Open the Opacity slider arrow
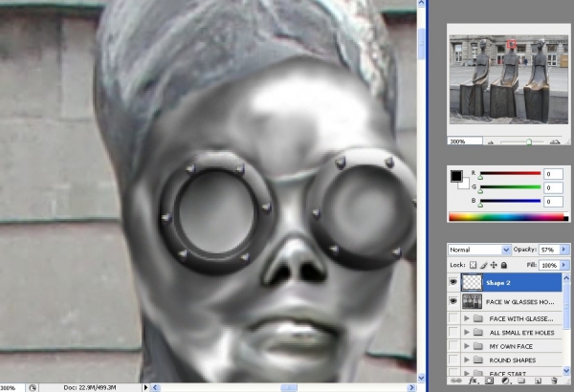Screen dimensions: 574x392 (x=564, y=250)
